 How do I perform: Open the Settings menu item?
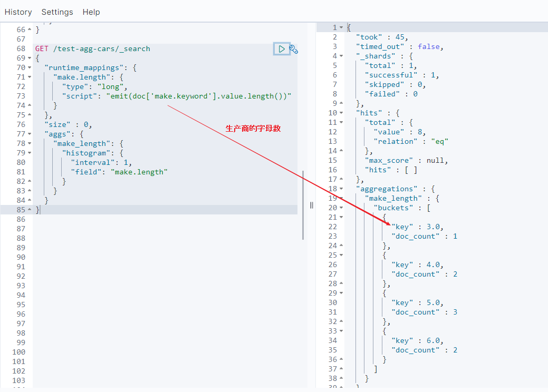pos(57,12)
